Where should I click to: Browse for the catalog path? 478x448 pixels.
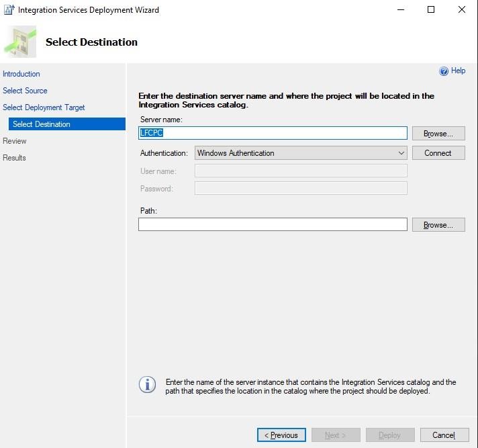click(x=438, y=225)
